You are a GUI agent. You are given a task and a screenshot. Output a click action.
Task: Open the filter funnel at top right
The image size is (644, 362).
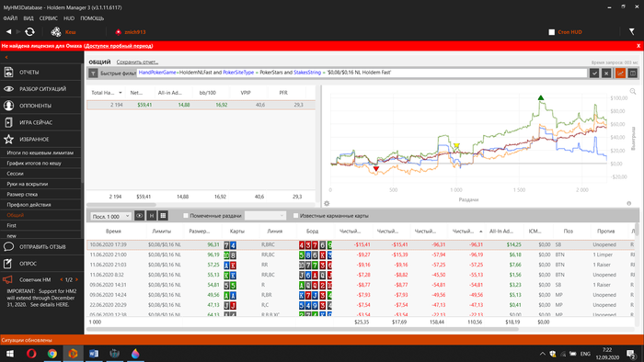[x=632, y=31]
